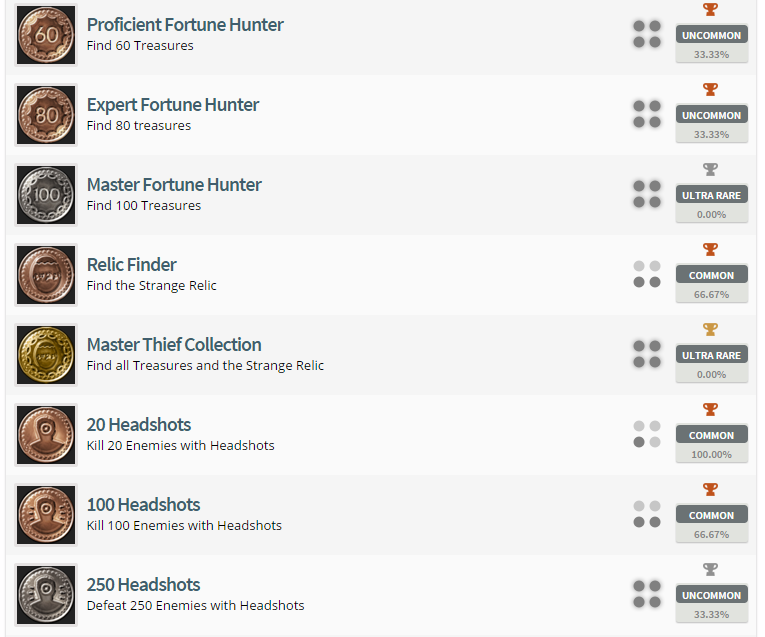
Task: Click bronze trophy icon for Relic Finder
Action: 710,249
